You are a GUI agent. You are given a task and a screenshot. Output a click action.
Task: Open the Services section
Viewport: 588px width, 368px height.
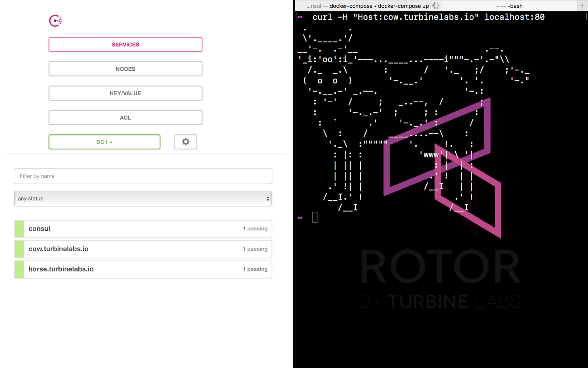(x=125, y=45)
